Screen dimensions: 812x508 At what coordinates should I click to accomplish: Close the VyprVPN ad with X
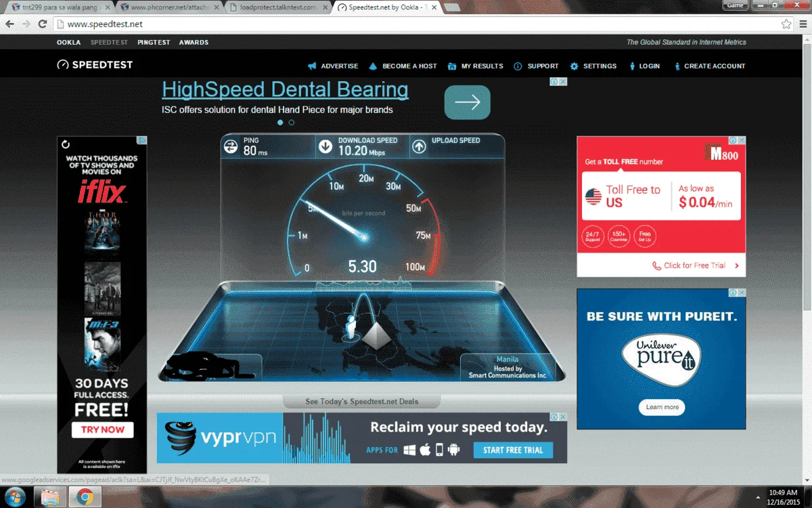tap(563, 417)
